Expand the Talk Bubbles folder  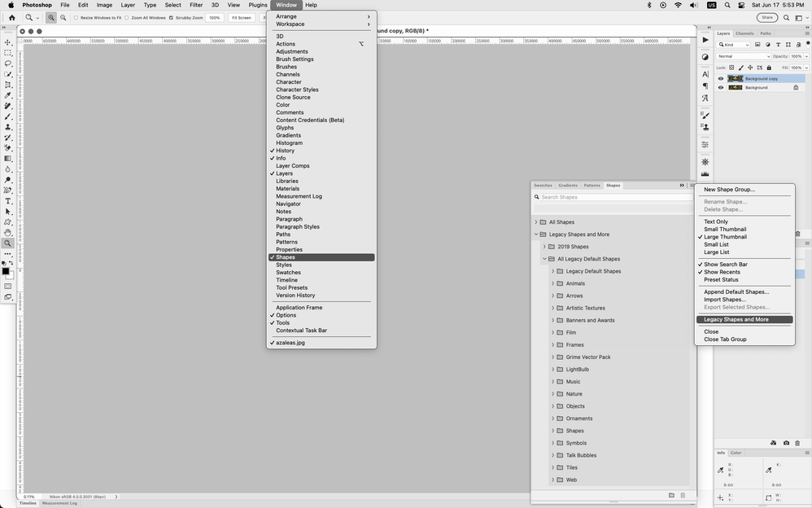tap(552, 455)
